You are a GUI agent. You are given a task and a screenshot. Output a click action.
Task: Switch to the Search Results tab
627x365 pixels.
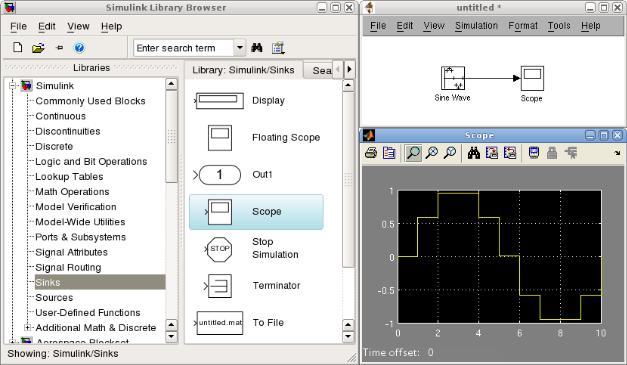(318, 70)
